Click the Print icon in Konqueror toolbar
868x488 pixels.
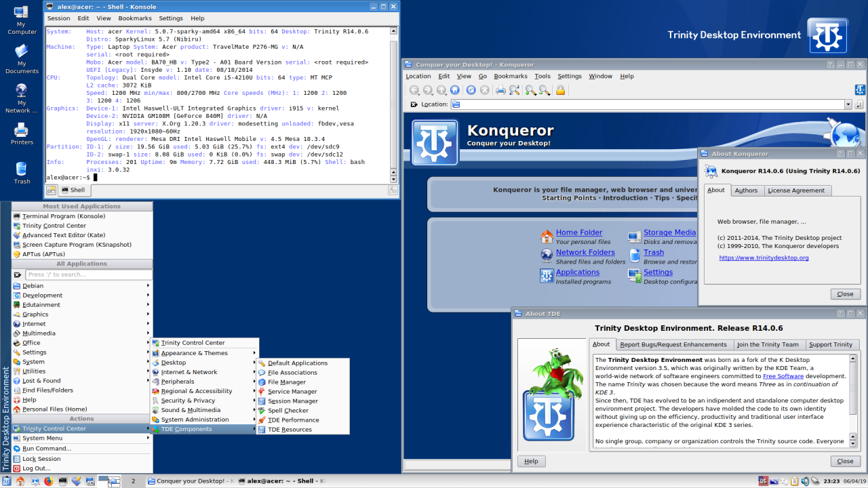(x=500, y=90)
